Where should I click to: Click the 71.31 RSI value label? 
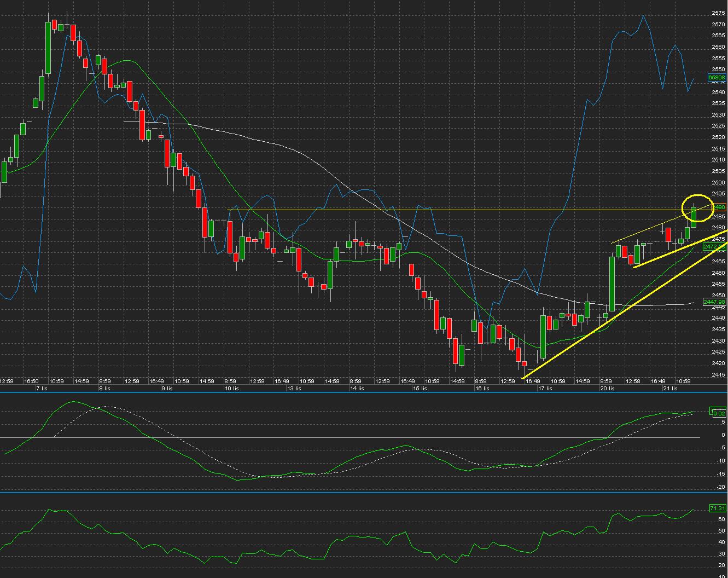click(x=717, y=508)
